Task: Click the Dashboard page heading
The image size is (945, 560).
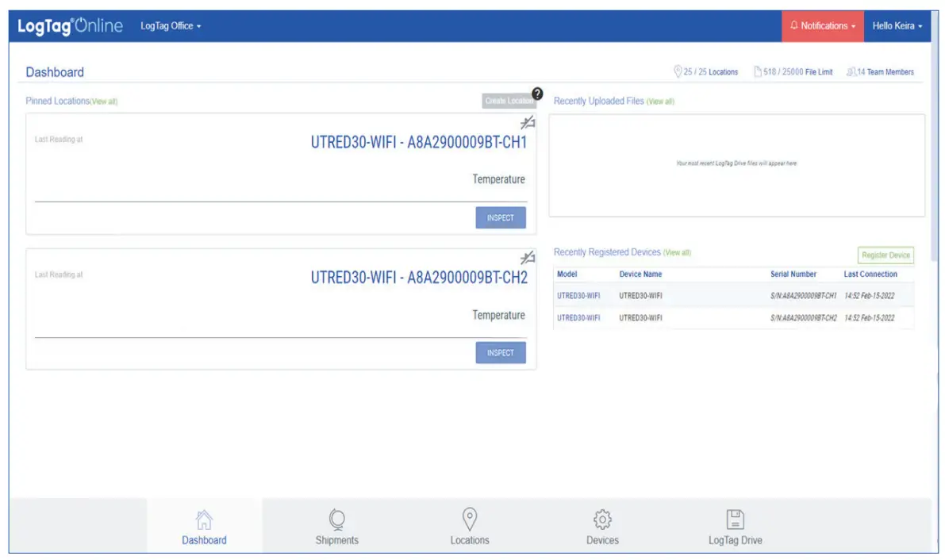Action: tap(55, 72)
